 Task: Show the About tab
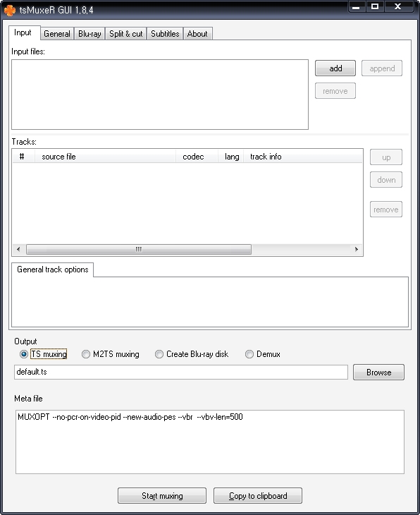coord(197,34)
